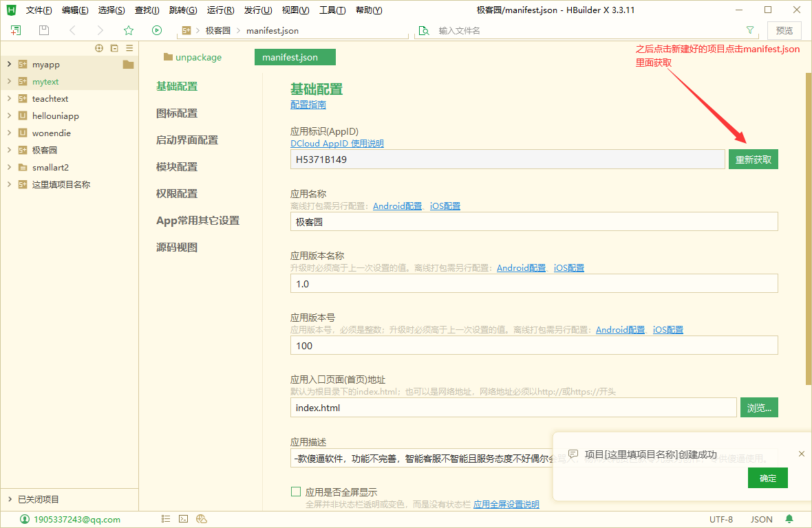Open the terminal icon in status bar
Viewport: 812px width, 528px height.
tap(183, 518)
